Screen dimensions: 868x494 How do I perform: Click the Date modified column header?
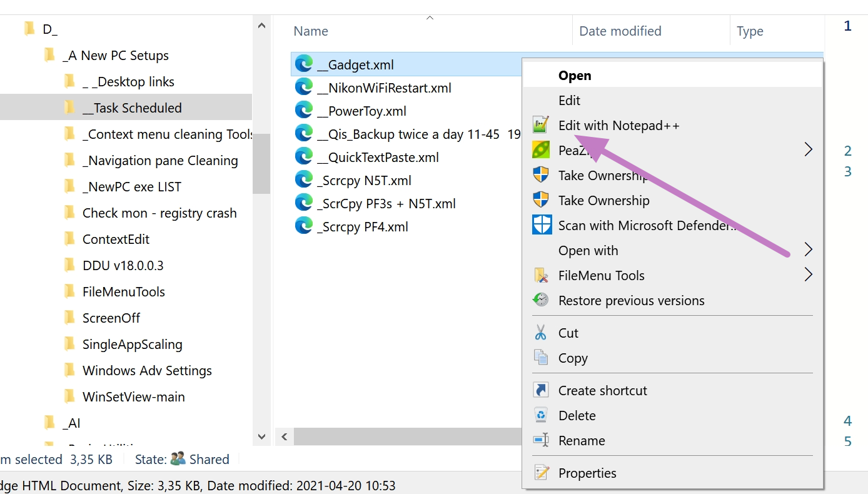click(620, 31)
